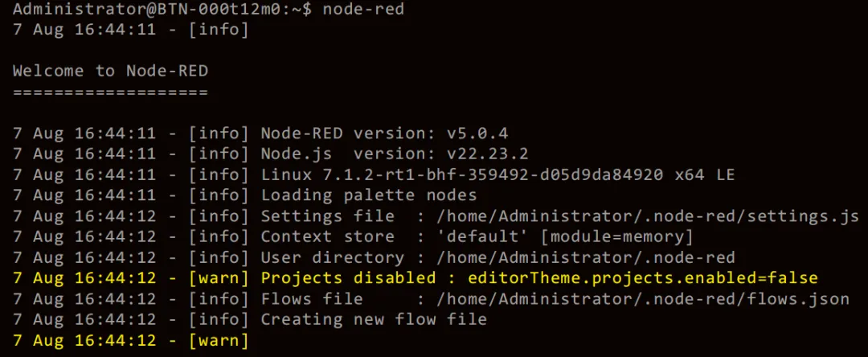
Task: Click the Flows file label text
Action: click(x=312, y=299)
